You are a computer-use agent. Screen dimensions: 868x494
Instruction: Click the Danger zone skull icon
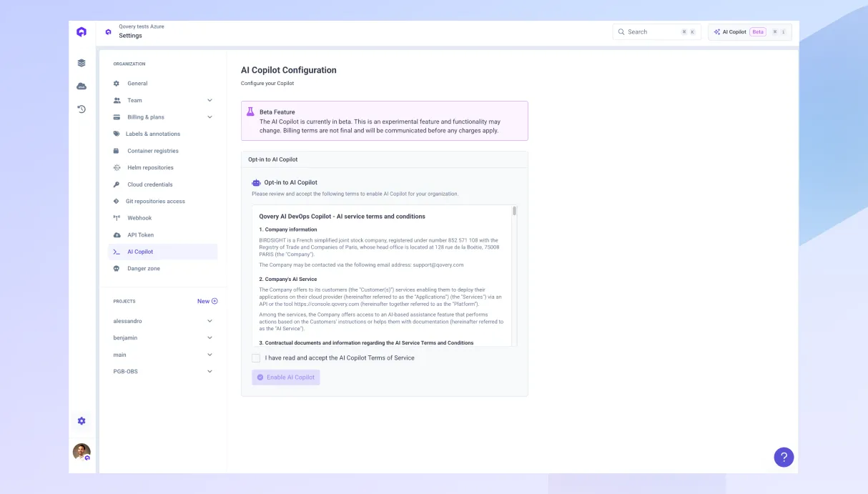[117, 268]
